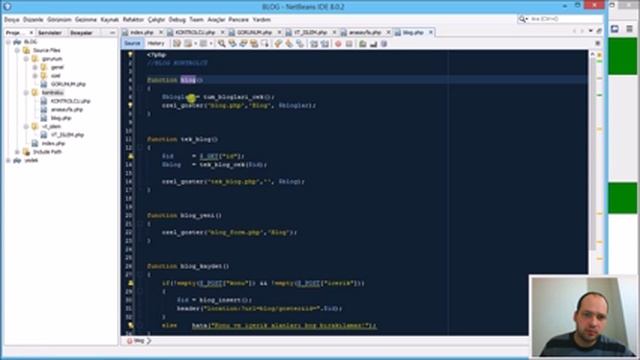Screen dimensions: 640x360
Task: Open the Düzenle menu
Action: tap(33, 20)
